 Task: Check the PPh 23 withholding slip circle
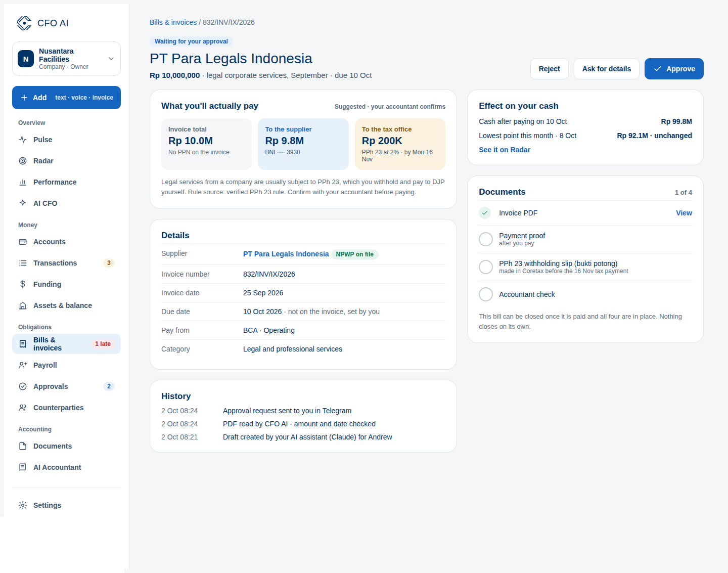point(486,267)
